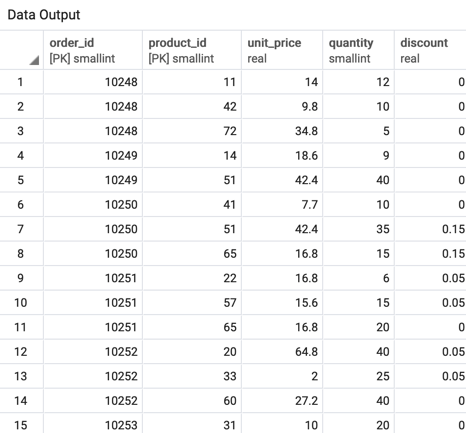Click order_id cell 10253 in row 15
Viewport: 466px width, 433px height.
pyautogui.click(x=93, y=424)
